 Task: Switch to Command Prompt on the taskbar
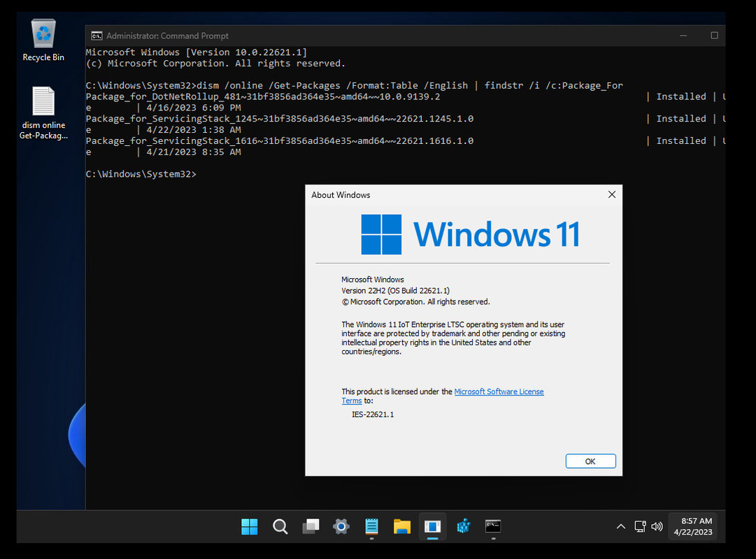(x=493, y=526)
